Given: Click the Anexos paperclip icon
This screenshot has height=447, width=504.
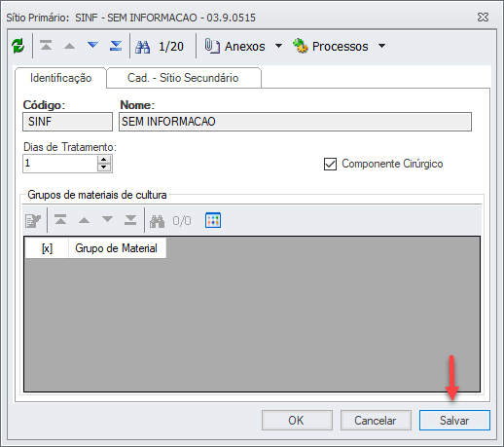Looking at the screenshot, I should point(212,46).
